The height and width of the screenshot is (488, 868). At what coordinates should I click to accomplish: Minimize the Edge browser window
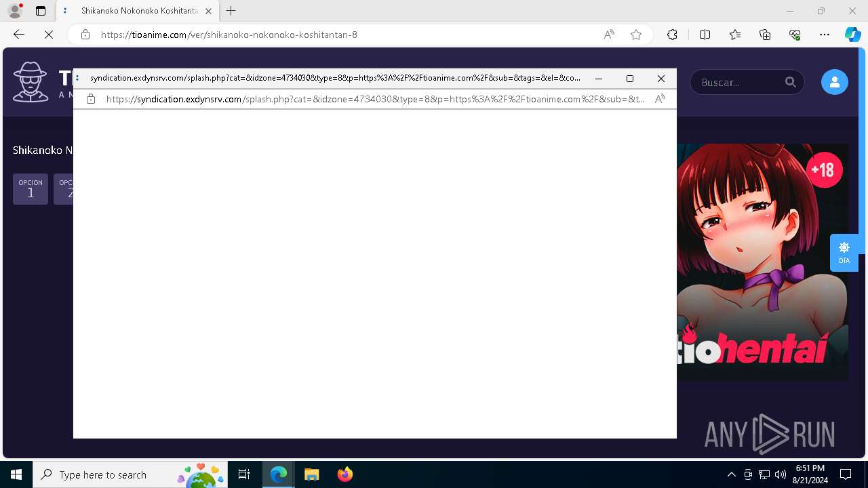(790, 11)
